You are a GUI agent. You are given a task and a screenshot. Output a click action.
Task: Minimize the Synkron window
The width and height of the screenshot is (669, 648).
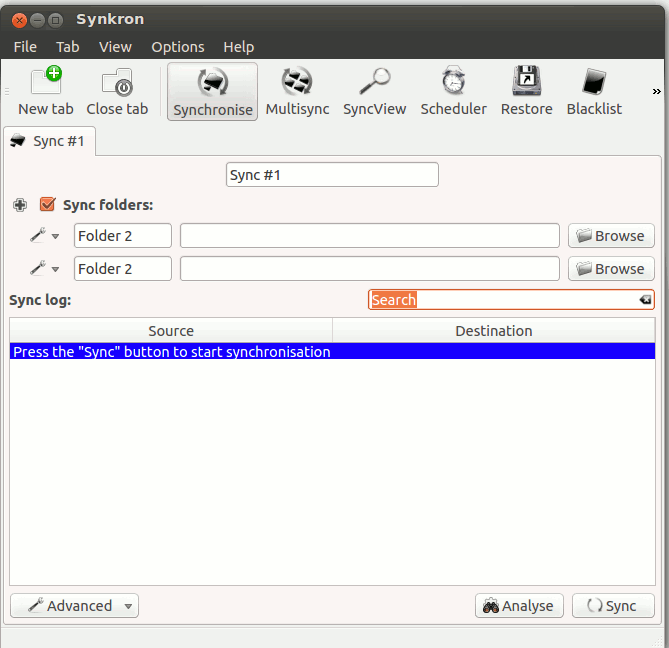(x=38, y=20)
